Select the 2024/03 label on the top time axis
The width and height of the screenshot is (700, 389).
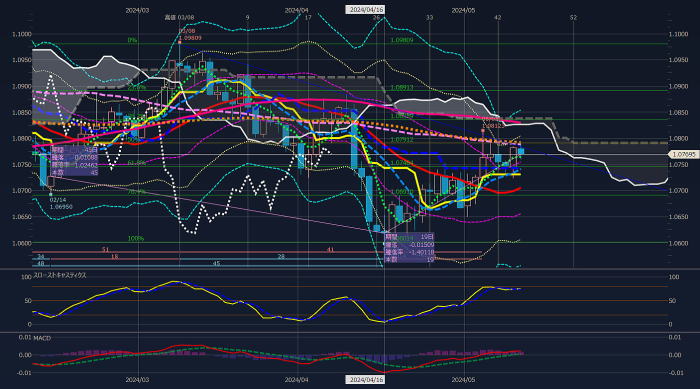pyautogui.click(x=137, y=10)
